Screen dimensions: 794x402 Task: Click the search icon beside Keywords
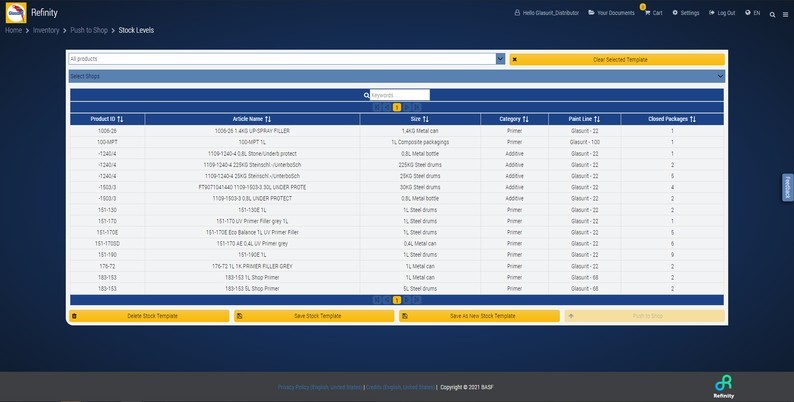pos(366,95)
